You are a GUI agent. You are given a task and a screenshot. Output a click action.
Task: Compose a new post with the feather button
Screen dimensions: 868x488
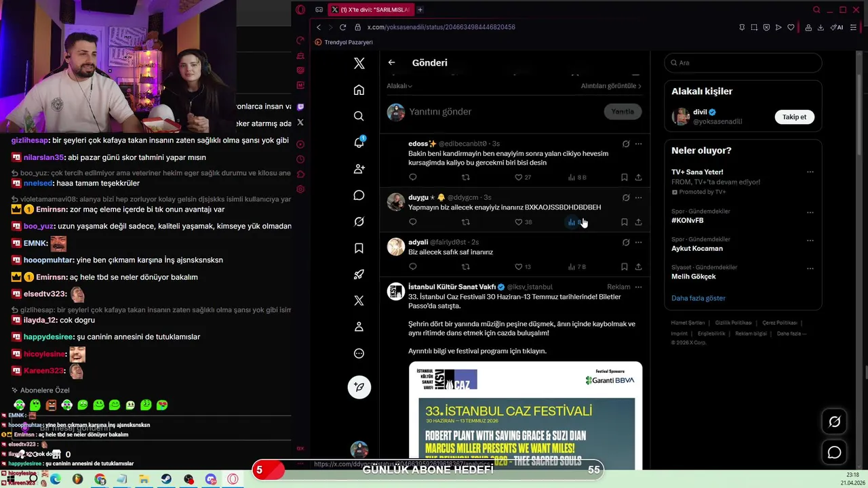359,386
